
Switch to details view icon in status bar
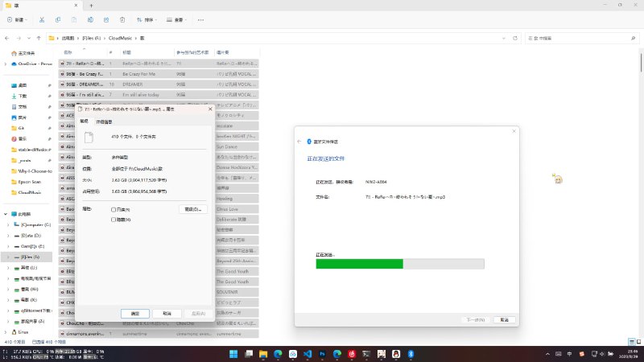tap(632, 341)
